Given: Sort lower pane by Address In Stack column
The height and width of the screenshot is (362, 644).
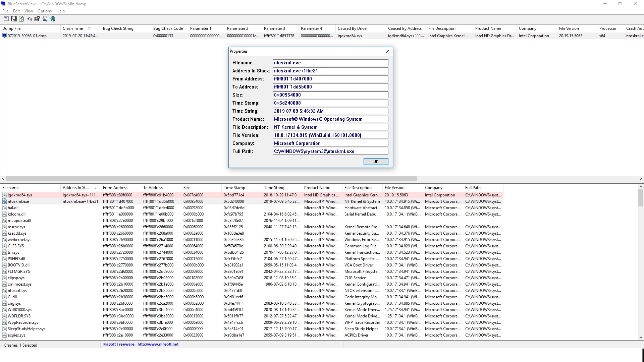Looking at the screenshot, I should pyautogui.click(x=80, y=188).
